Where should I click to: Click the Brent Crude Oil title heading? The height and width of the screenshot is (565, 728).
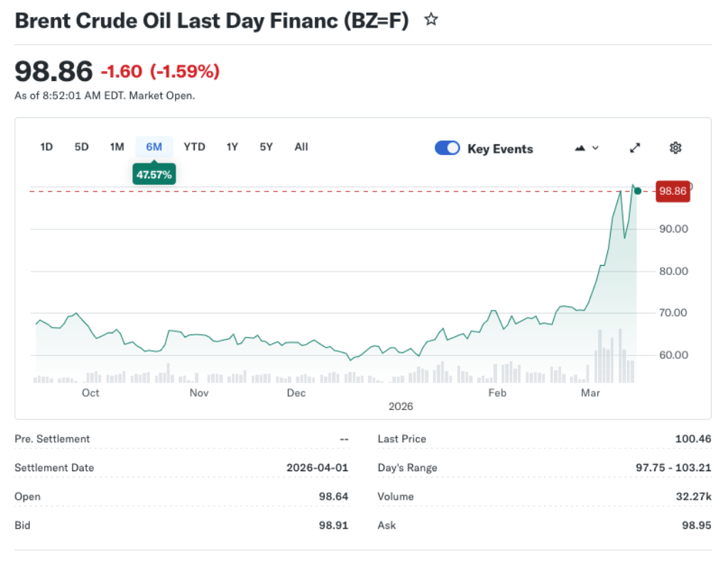pos(212,21)
